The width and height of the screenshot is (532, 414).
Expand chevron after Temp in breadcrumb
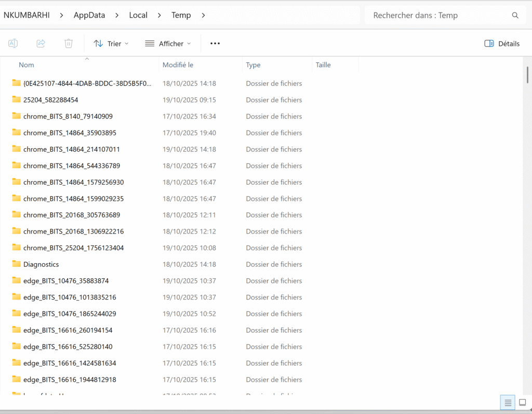(204, 16)
